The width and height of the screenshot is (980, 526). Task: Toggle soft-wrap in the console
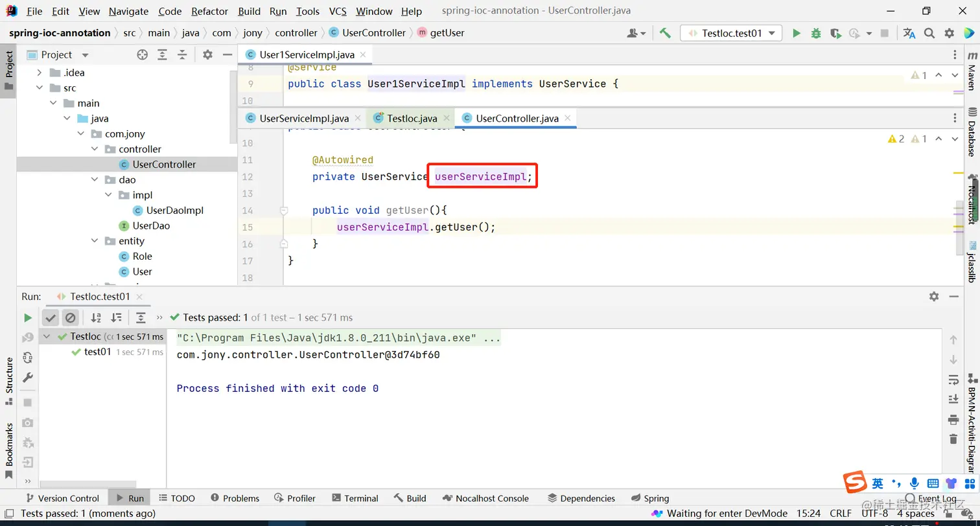[x=953, y=379]
